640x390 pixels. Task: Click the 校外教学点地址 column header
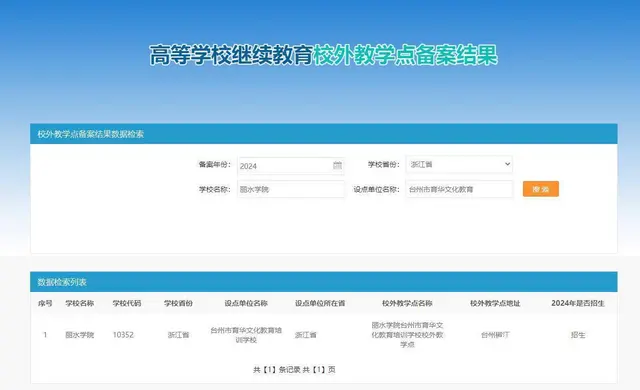[x=495, y=303]
